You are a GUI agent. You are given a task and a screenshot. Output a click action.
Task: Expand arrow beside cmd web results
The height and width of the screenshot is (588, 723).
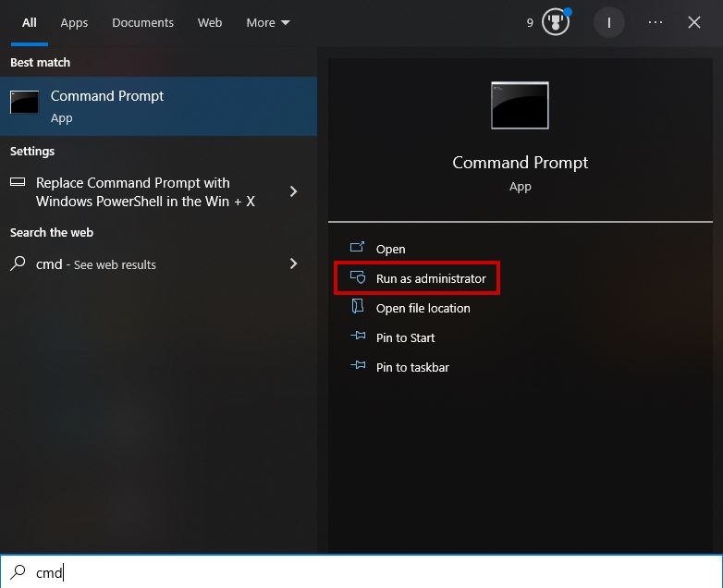[x=293, y=263]
